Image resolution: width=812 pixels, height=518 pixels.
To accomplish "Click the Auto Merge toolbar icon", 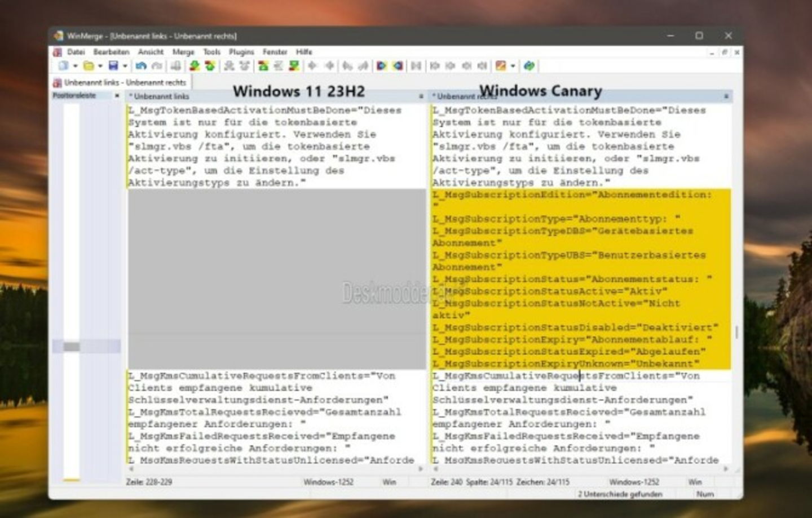I will coord(416,66).
